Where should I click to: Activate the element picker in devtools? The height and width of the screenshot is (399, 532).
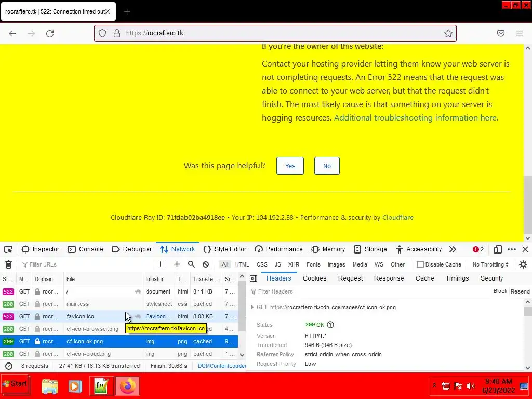(x=8, y=249)
